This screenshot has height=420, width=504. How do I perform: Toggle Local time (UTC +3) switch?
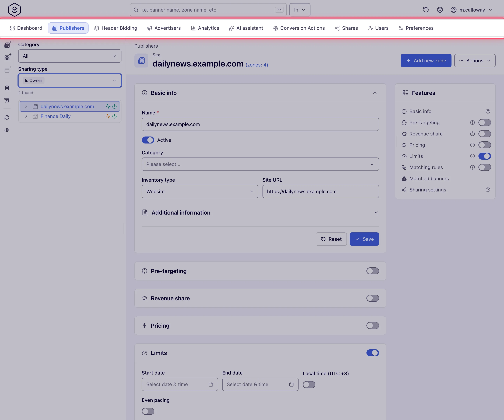pyautogui.click(x=309, y=385)
